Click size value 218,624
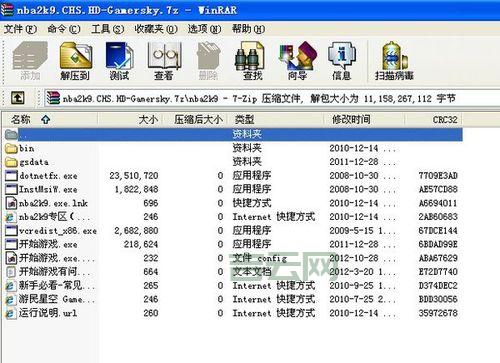The image size is (500, 363). click(x=141, y=244)
